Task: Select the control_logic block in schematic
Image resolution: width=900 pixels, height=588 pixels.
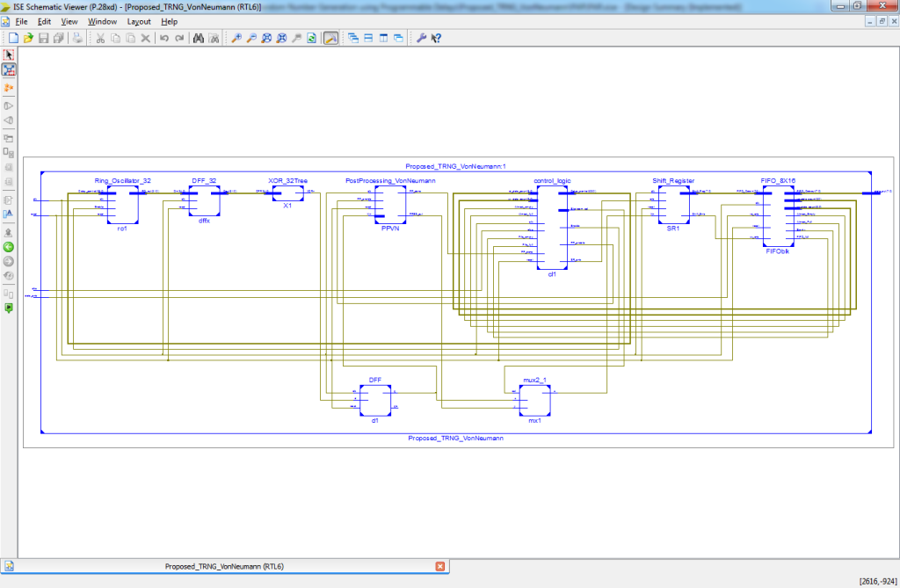Action: [552, 226]
